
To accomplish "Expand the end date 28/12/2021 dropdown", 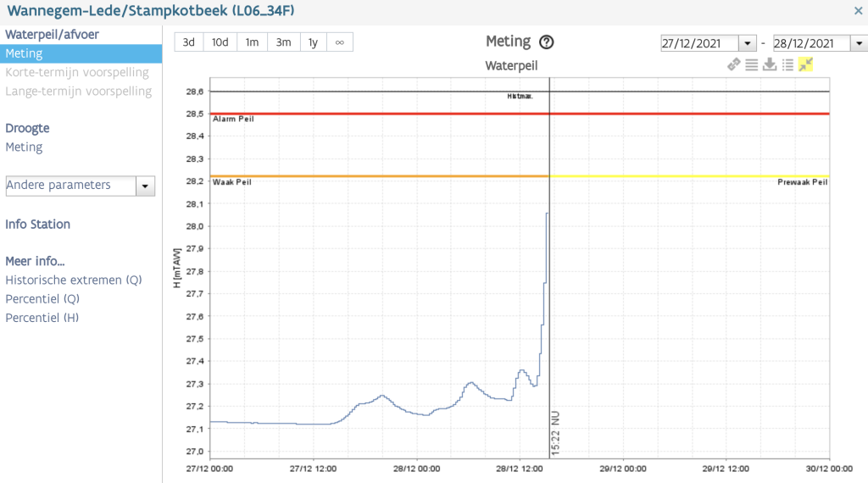I will 859,43.
